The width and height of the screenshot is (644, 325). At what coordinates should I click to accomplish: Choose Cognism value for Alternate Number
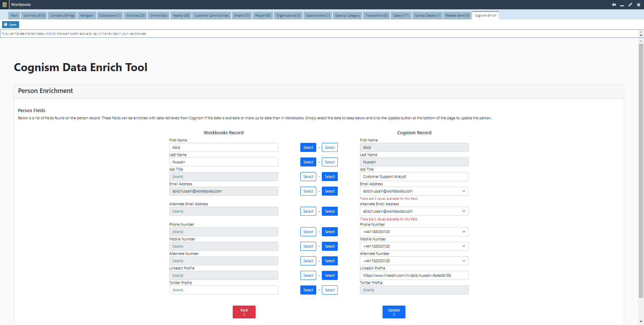tap(330, 261)
